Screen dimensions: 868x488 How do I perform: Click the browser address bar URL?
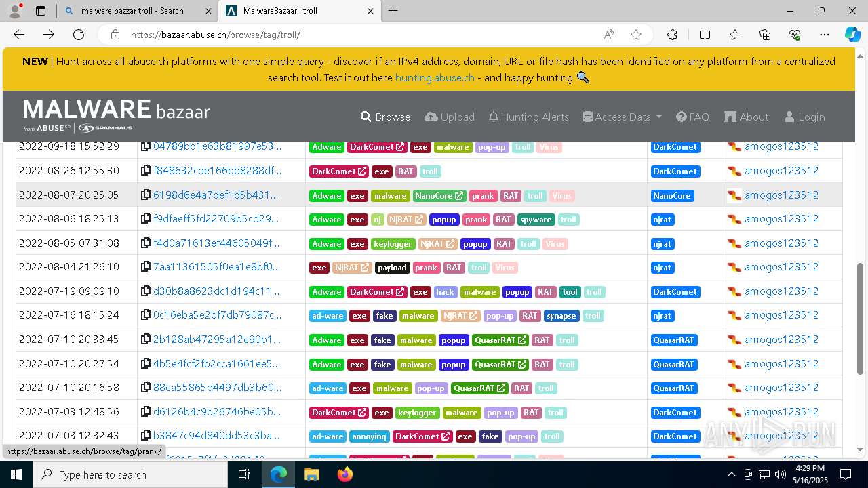[215, 35]
